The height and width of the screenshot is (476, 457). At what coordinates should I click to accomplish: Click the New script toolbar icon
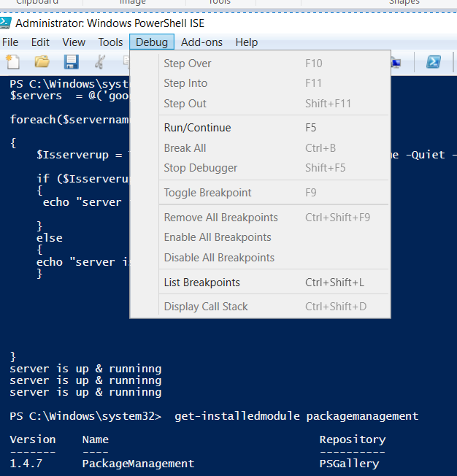[12, 62]
